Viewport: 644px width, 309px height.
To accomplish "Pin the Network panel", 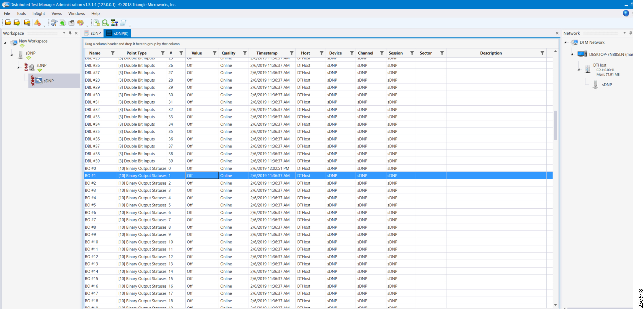I will point(631,33).
